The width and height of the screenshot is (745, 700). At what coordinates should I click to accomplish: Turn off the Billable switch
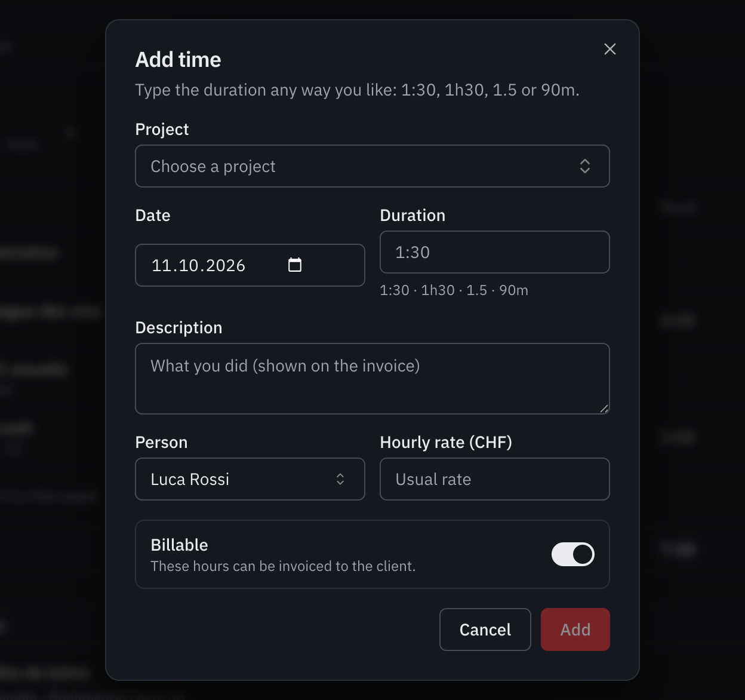(x=573, y=554)
